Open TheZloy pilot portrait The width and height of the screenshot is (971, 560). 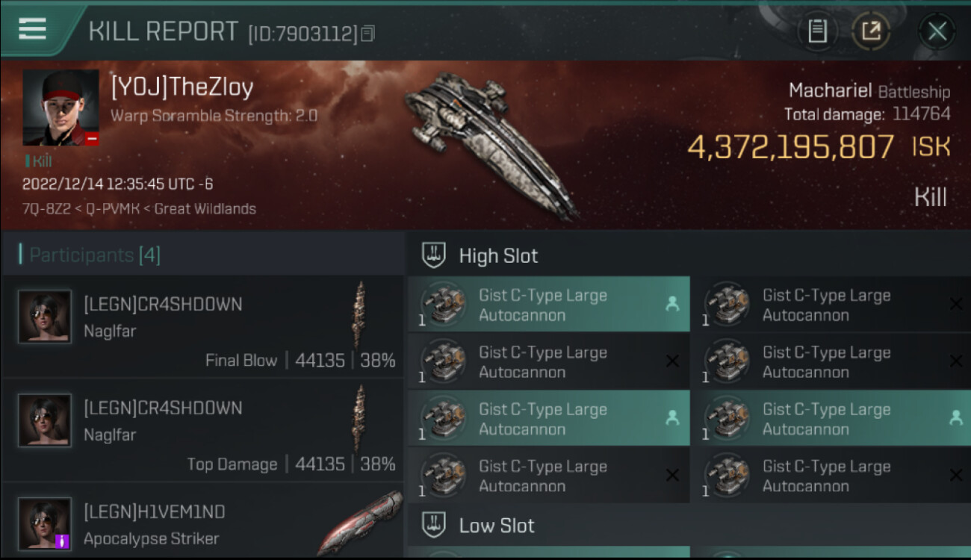pyautogui.click(x=61, y=108)
